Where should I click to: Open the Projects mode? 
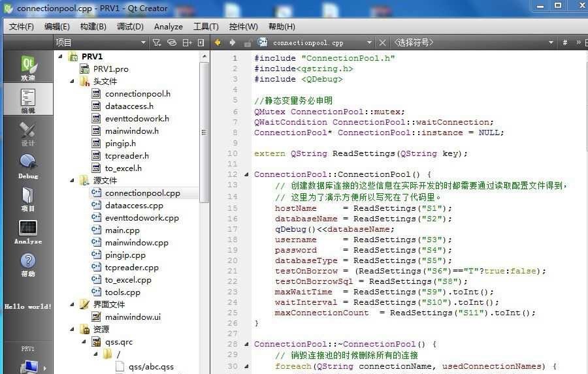pos(27,198)
